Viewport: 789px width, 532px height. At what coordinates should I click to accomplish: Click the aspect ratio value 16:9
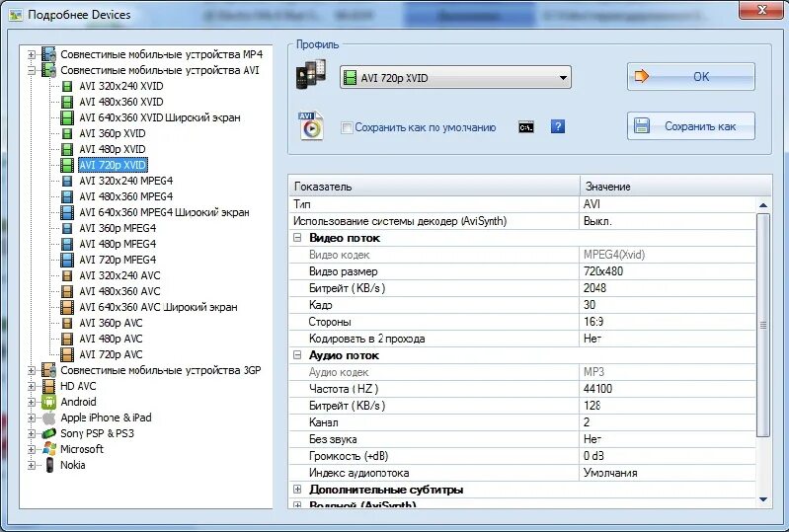coord(593,322)
